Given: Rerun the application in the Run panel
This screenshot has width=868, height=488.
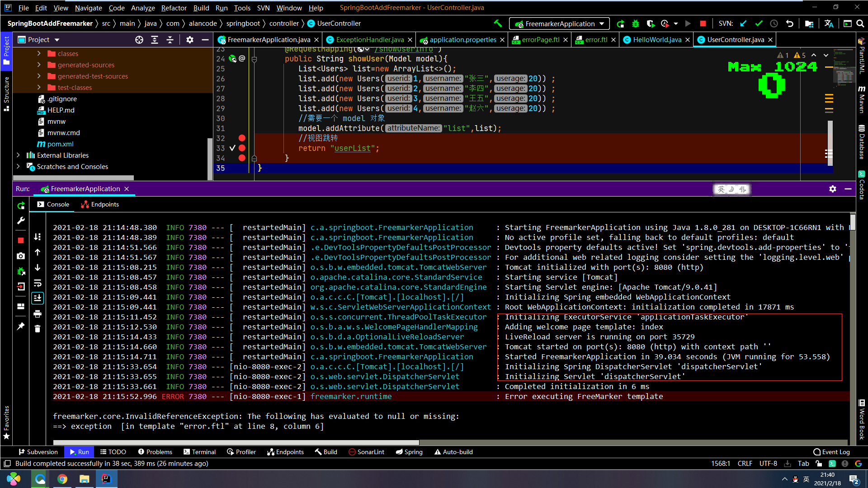Looking at the screenshot, I should (x=21, y=206).
